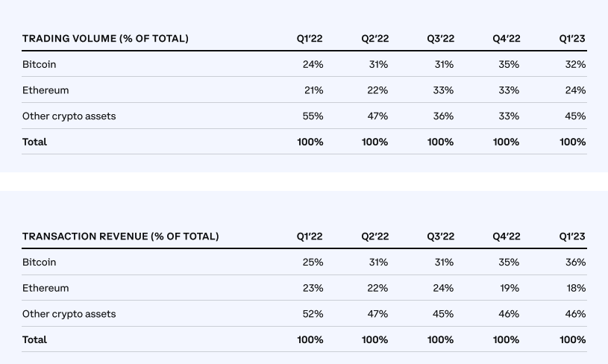Select the 52% Other crypto assets revenue cell

click(313, 314)
